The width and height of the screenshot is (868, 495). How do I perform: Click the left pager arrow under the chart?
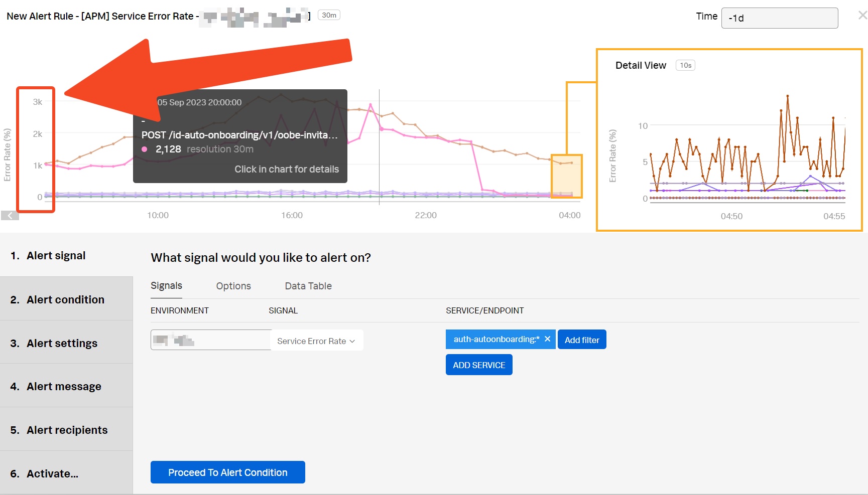9,215
